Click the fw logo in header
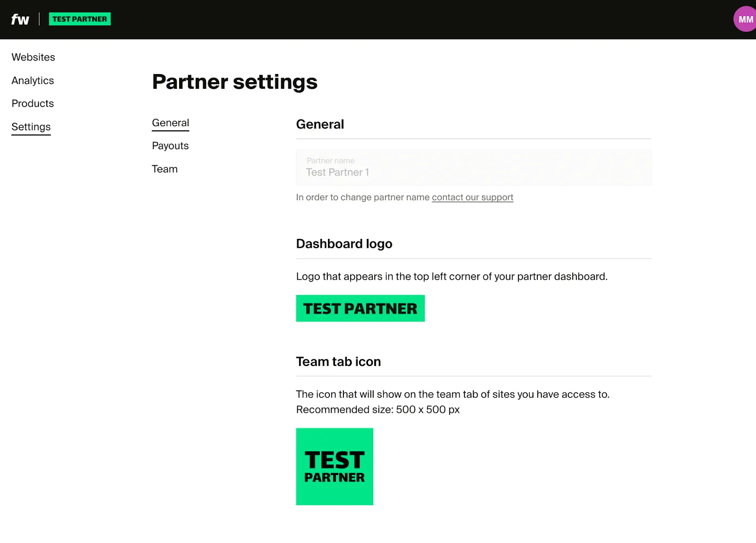 pyautogui.click(x=20, y=19)
